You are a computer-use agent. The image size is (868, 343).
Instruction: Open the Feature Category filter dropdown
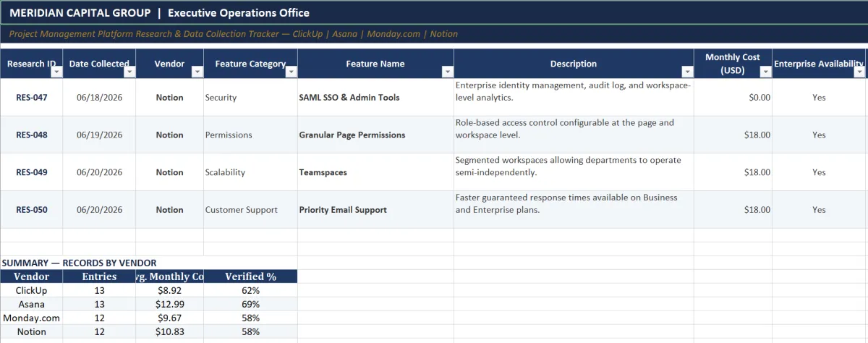point(291,72)
